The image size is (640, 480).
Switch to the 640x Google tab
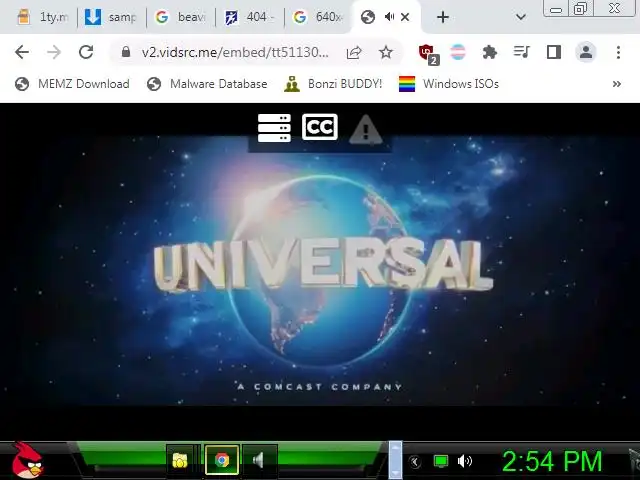click(318, 17)
